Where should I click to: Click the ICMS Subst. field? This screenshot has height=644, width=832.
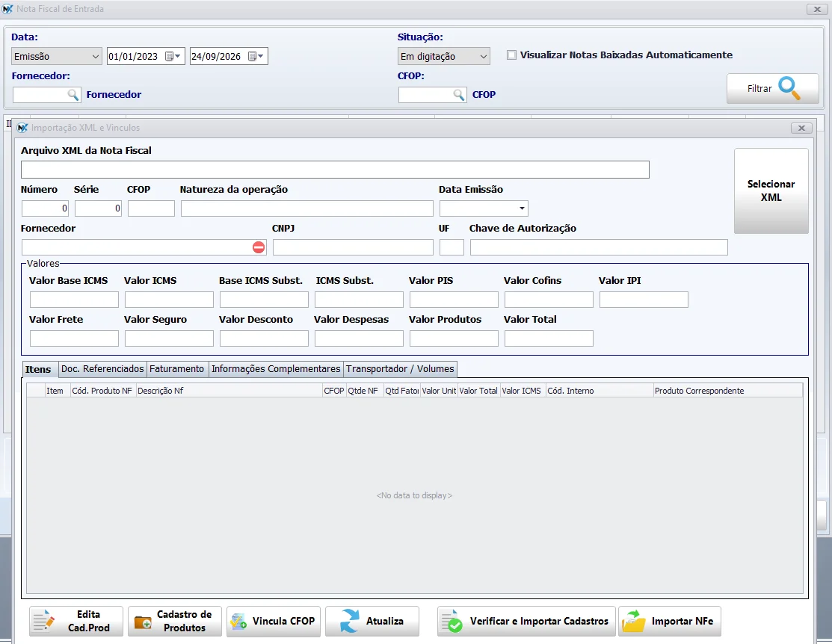[360, 300]
